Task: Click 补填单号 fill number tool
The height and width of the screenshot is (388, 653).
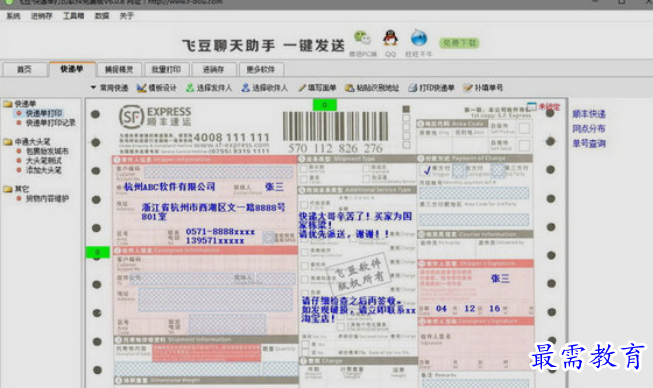Action: point(483,88)
